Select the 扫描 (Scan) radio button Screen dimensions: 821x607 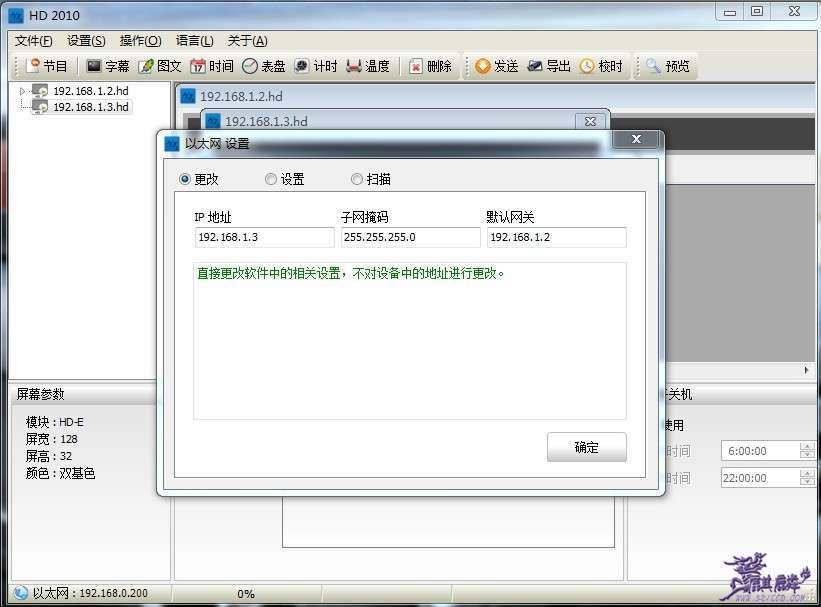pos(357,179)
